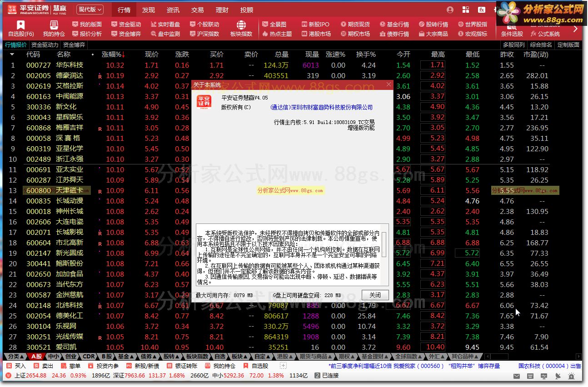Click the 深圳市财富趋势科技 company link
This screenshot has height=387, width=588.
[x=321, y=108]
